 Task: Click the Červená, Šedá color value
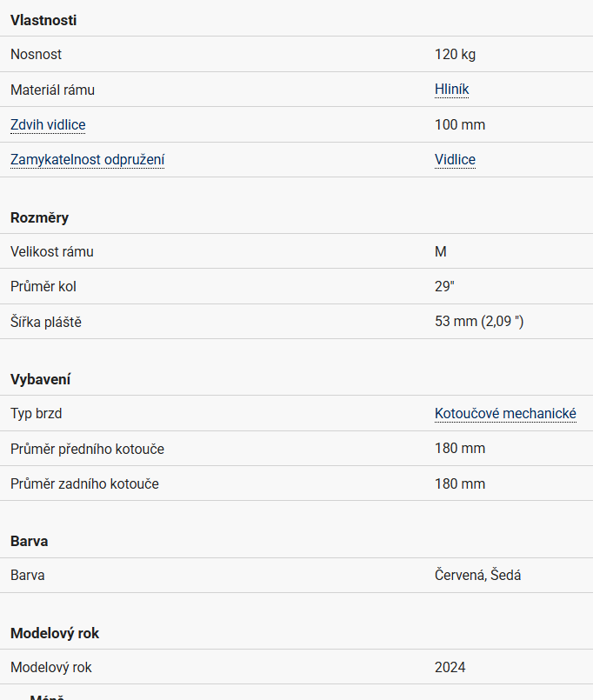point(477,575)
